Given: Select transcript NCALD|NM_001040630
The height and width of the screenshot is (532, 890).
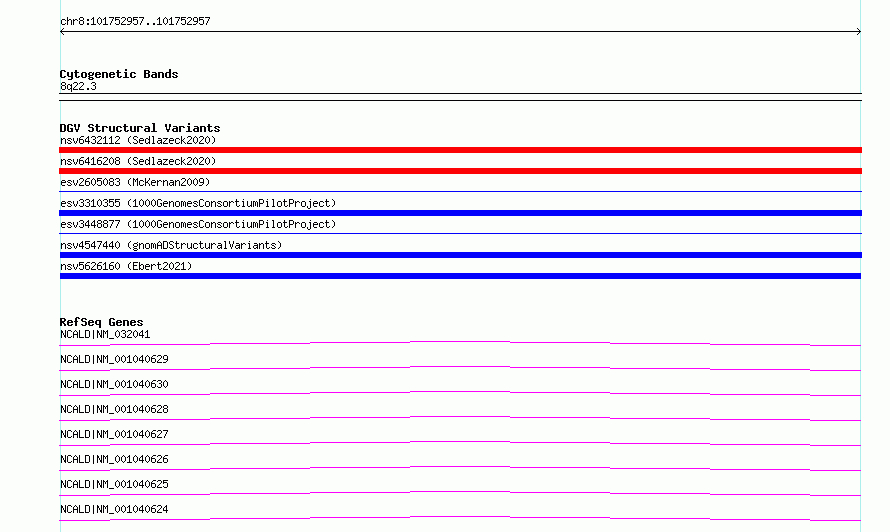Looking at the screenshot, I should (114, 384).
